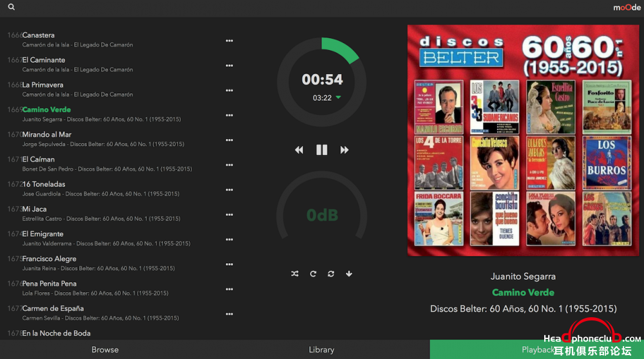Viewport: 644px width, 359px height.
Task: Click the 00:54 elapsed time display
Action: (x=322, y=79)
